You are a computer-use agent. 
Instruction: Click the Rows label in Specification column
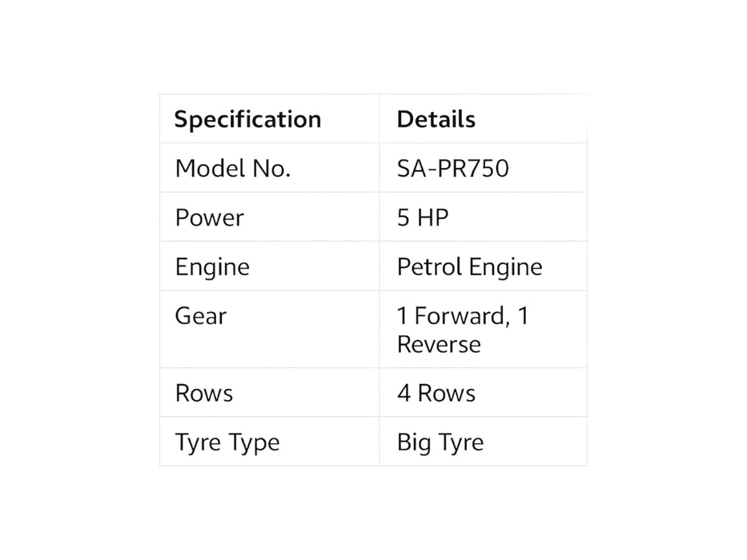tap(204, 394)
